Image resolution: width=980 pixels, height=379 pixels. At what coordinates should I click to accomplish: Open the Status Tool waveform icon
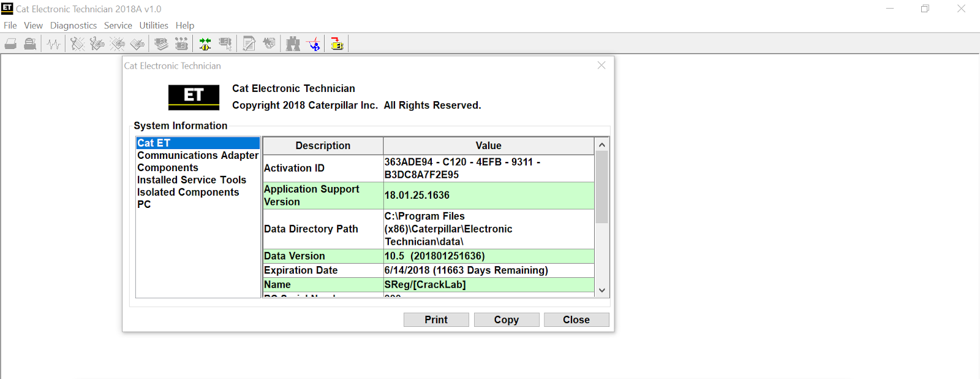tap(54, 44)
